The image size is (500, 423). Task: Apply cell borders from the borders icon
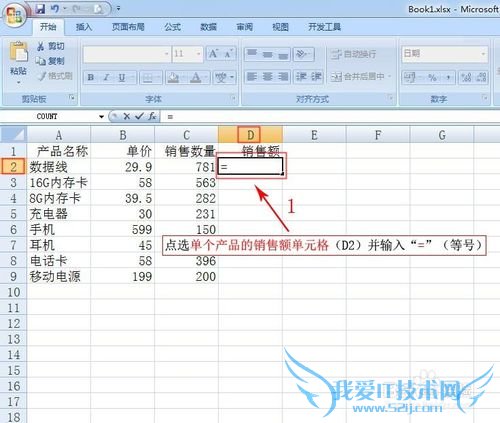click(147, 78)
